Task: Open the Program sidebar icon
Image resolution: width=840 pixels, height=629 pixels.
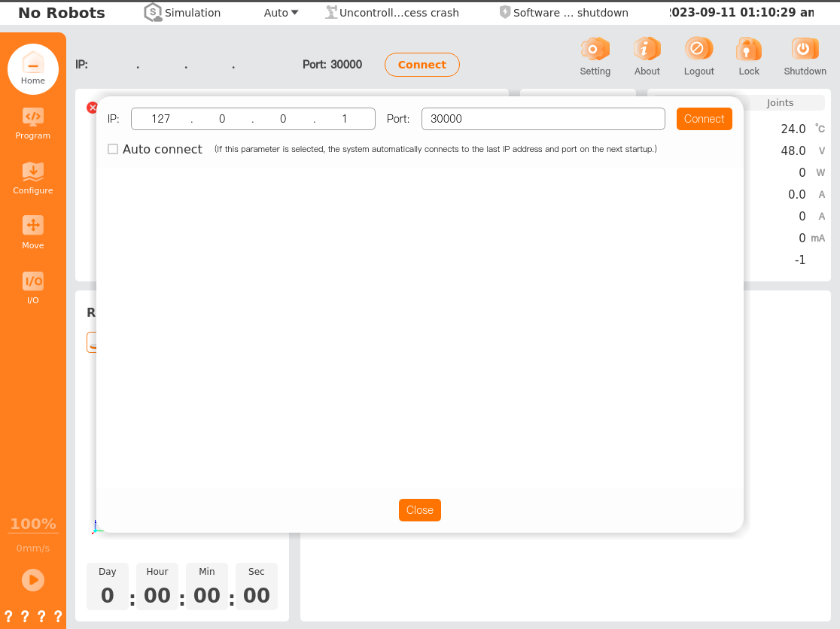Action: point(33,117)
